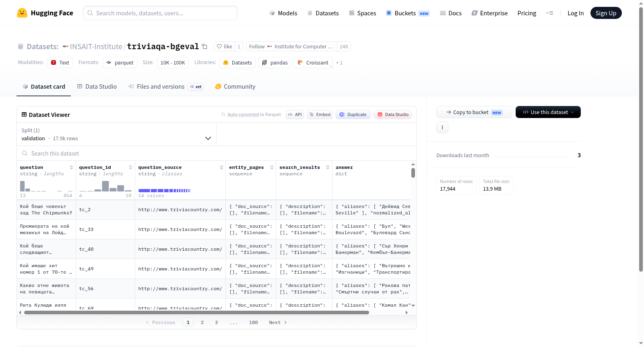Image resolution: width=644 pixels, height=347 pixels.
Task: Click the table horizontal scrollbar
Action: pos(196,312)
